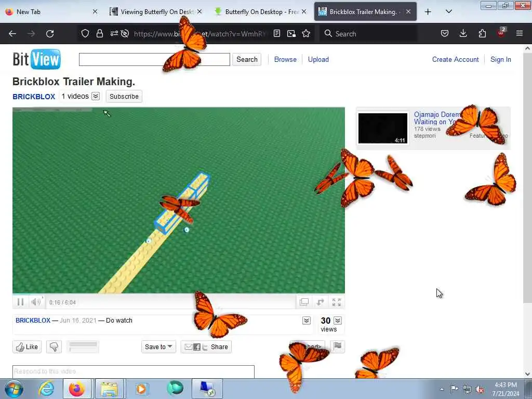Click the Share button
The height and width of the screenshot is (399, 532).
(206, 347)
